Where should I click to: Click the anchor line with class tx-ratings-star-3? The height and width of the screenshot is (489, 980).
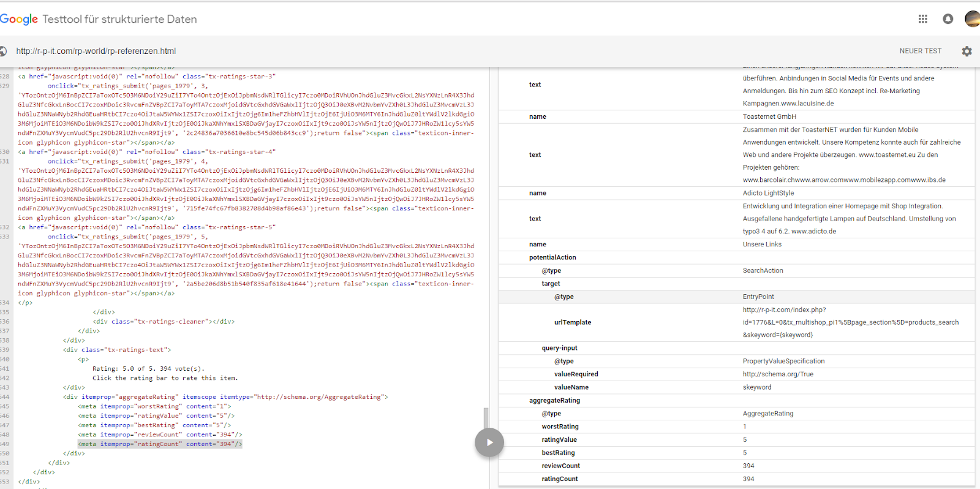tap(147, 77)
